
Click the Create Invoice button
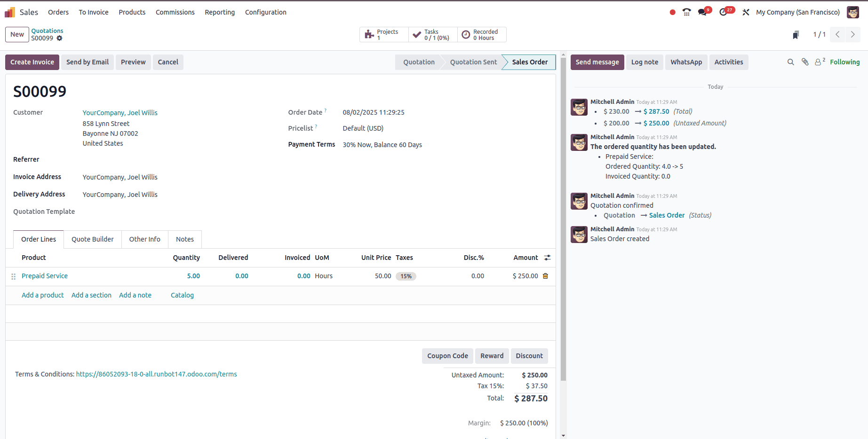tap(32, 62)
